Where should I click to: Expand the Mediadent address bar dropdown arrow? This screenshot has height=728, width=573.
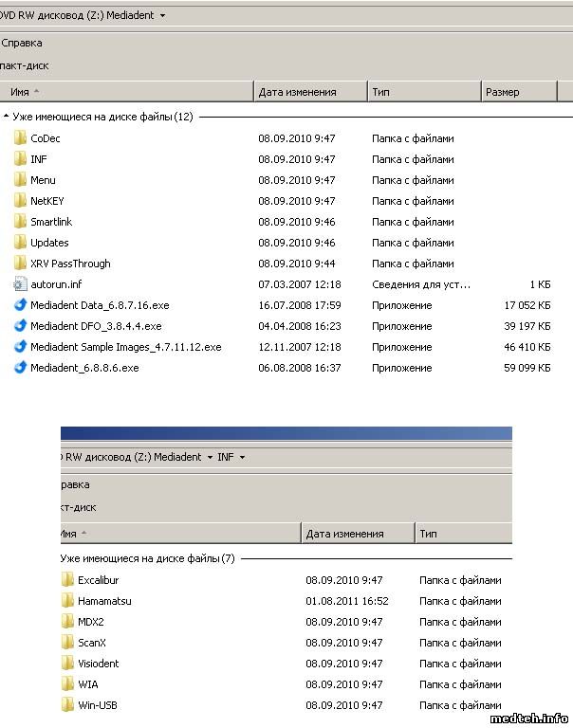[x=162, y=16]
